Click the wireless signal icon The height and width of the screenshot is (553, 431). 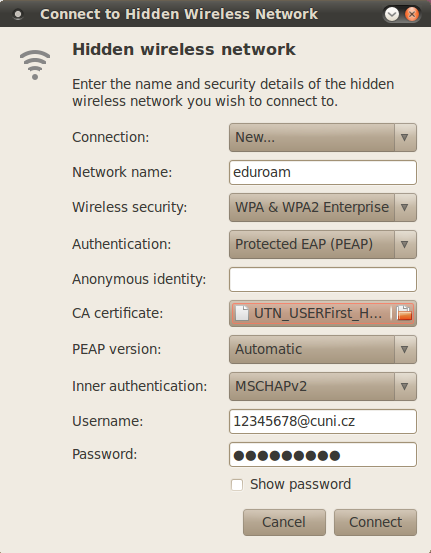(35, 65)
